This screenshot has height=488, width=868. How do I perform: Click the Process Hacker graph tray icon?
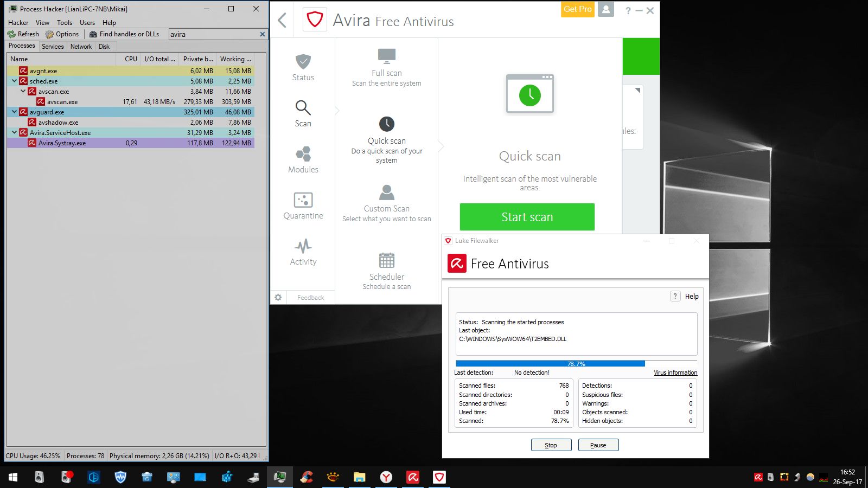click(x=824, y=477)
